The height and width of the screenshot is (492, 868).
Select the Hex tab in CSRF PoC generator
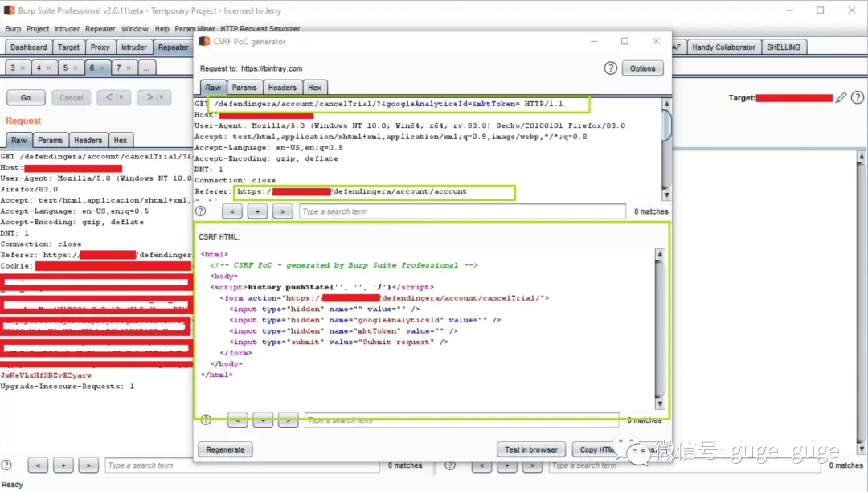[314, 88]
